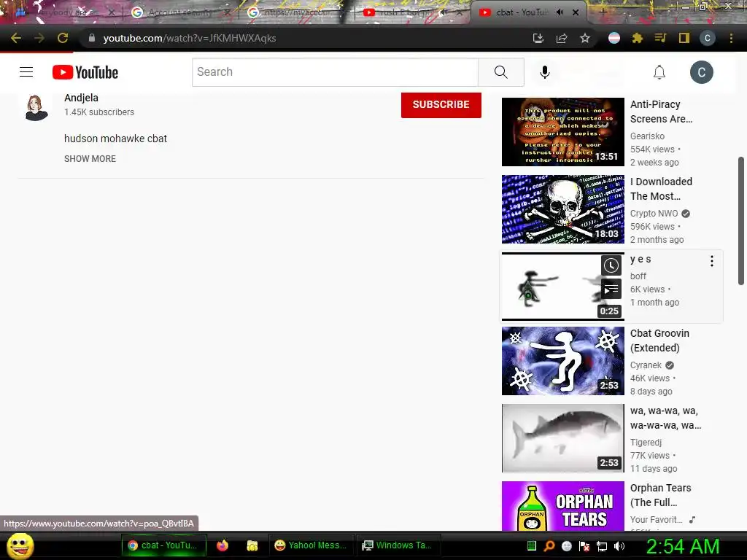Go to the YouTube home logo
The image size is (747, 560).
pos(85,72)
